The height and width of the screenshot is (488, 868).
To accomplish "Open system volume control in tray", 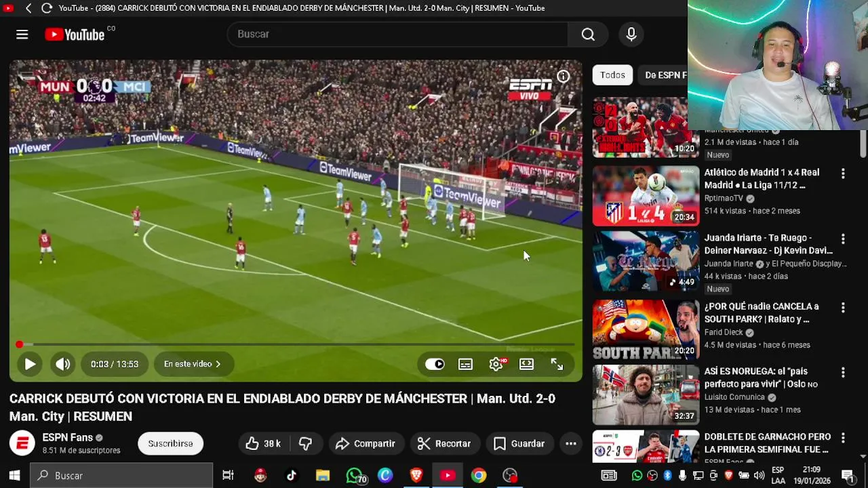I will [759, 476].
